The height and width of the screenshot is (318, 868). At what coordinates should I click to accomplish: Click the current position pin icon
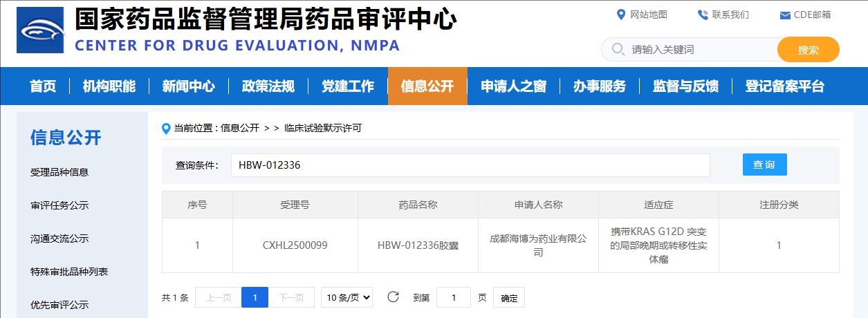point(165,129)
